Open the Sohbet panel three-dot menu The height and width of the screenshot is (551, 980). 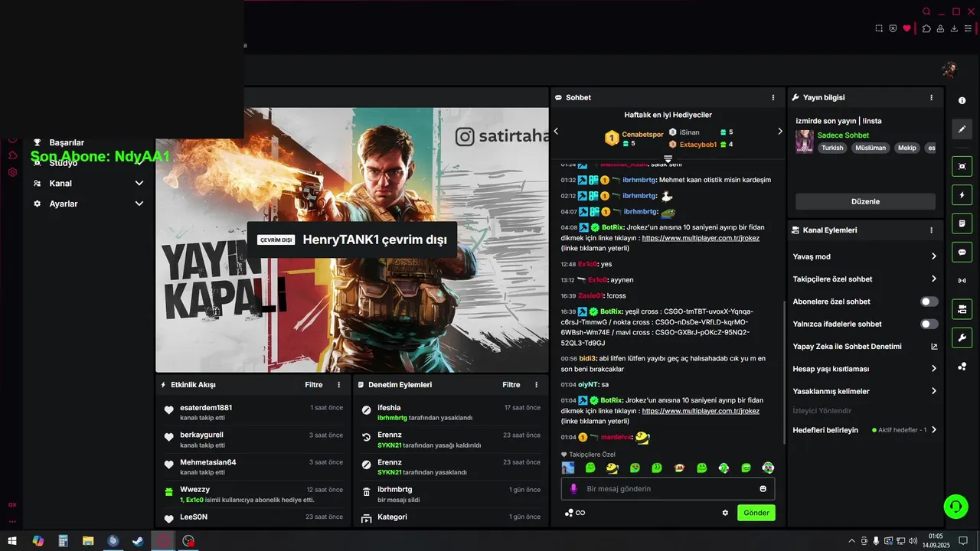[x=773, y=98]
